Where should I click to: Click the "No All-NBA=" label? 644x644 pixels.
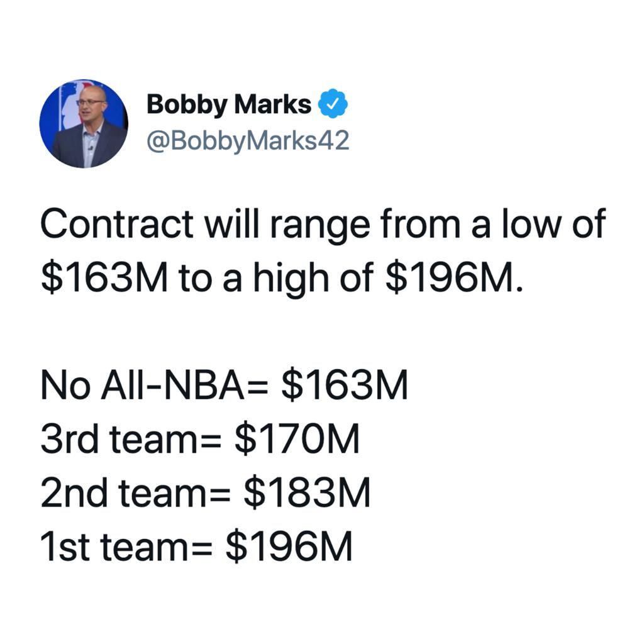pos(155,384)
